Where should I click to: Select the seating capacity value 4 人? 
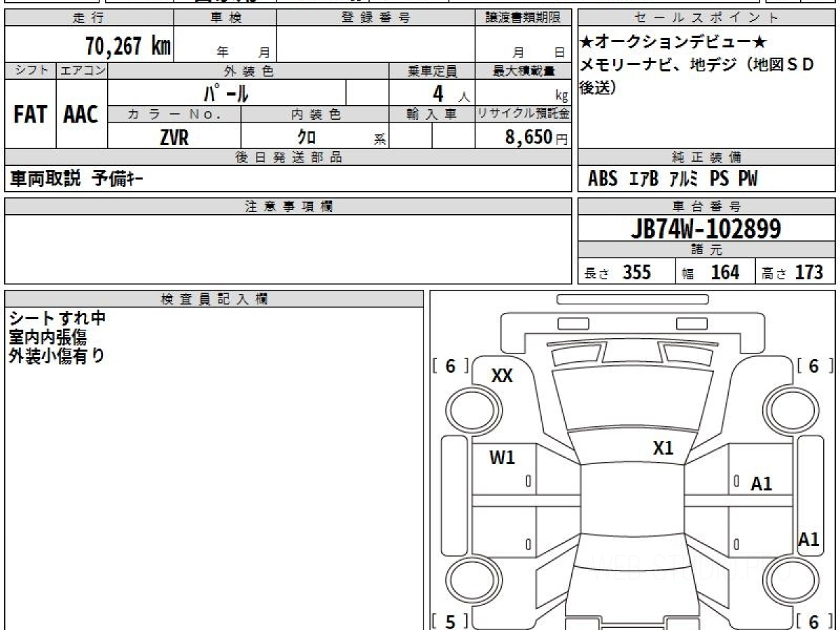450,94
